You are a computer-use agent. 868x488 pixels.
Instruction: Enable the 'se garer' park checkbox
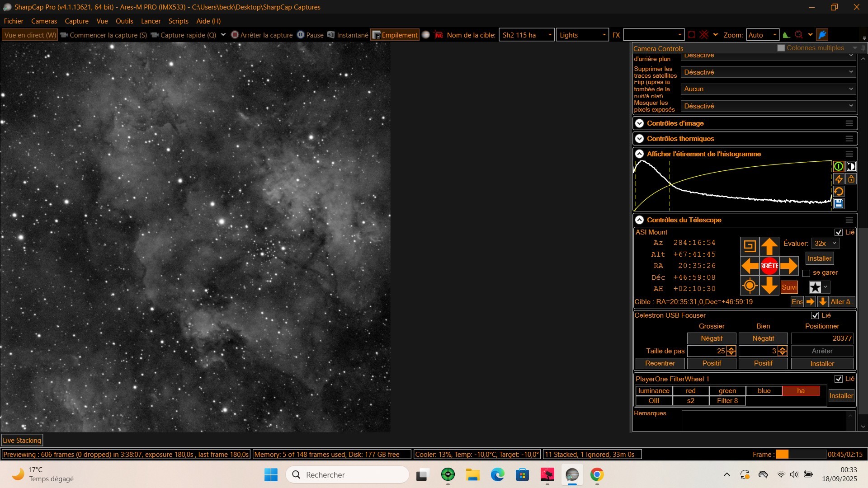(806, 273)
